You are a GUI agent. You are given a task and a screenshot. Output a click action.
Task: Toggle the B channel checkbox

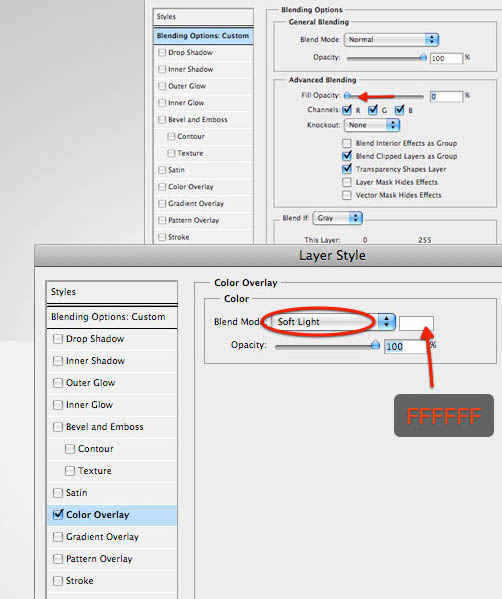tap(399, 110)
